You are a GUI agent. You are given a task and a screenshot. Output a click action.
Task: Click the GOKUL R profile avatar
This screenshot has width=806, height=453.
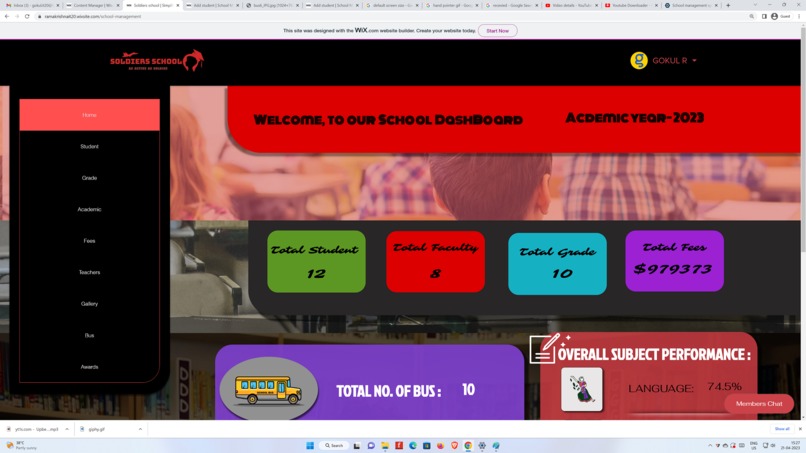point(638,61)
